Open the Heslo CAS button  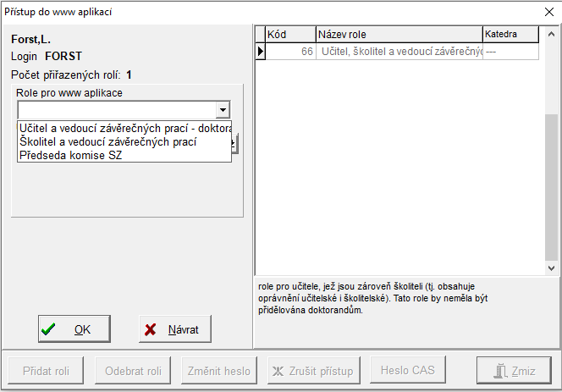click(x=407, y=371)
